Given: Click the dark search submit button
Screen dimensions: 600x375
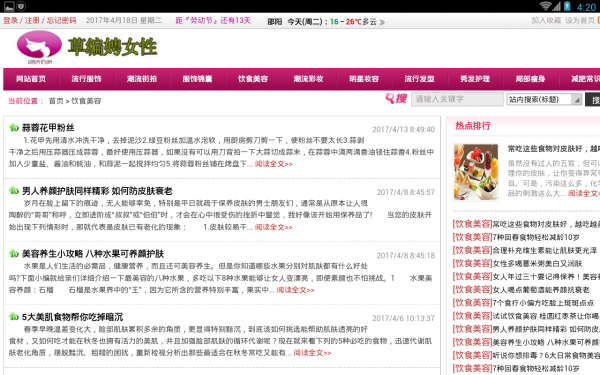Looking at the screenshot, I should point(593,99).
